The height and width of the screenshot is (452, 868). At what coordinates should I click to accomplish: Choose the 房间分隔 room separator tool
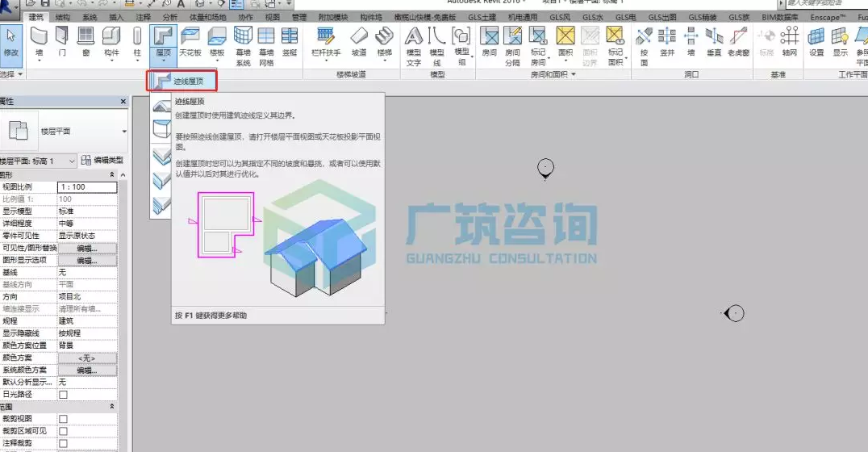(512, 45)
